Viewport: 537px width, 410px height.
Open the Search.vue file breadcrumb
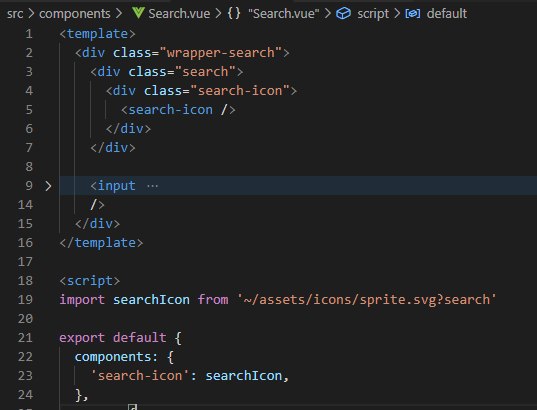pos(179,14)
